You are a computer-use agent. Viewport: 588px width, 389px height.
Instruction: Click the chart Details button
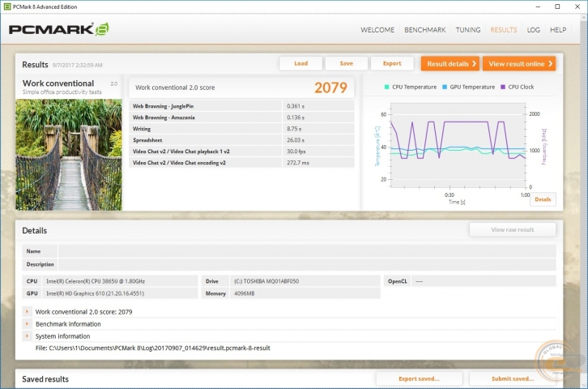pyautogui.click(x=543, y=199)
